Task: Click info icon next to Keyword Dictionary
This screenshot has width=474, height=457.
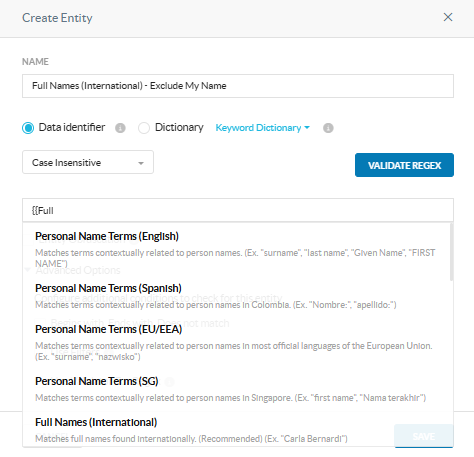Action: [x=328, y=128]
